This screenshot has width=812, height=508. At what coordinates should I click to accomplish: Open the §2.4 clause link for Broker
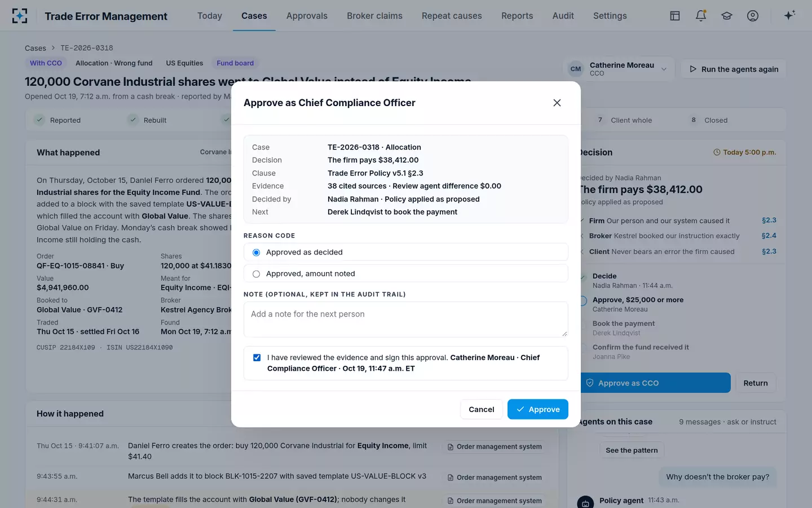point(769,236)
